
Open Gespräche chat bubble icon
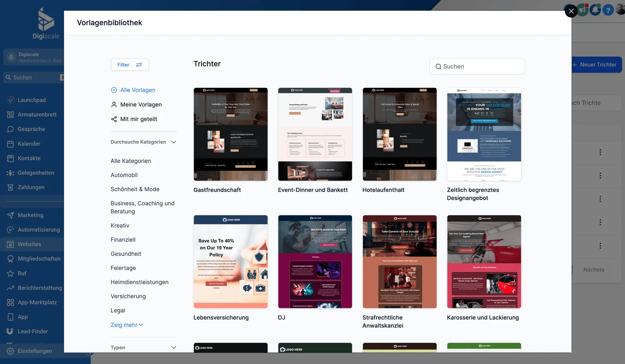[x=11, y=129]
